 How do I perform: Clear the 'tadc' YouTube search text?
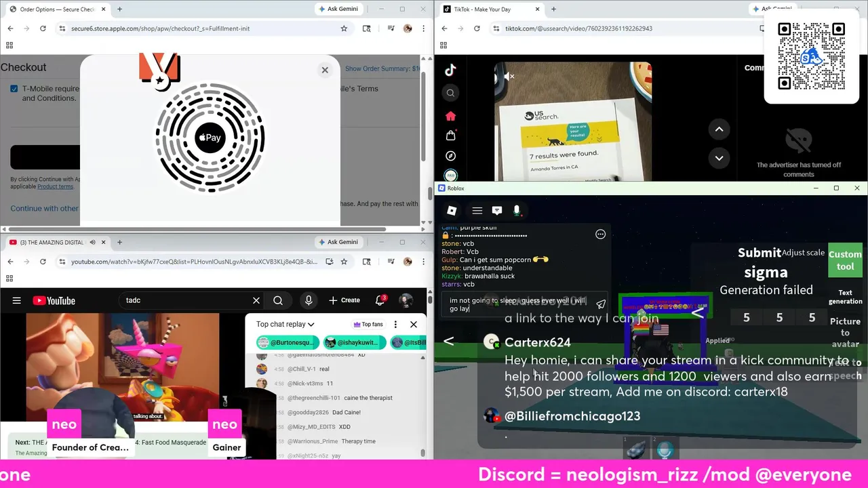click(256, 300)
